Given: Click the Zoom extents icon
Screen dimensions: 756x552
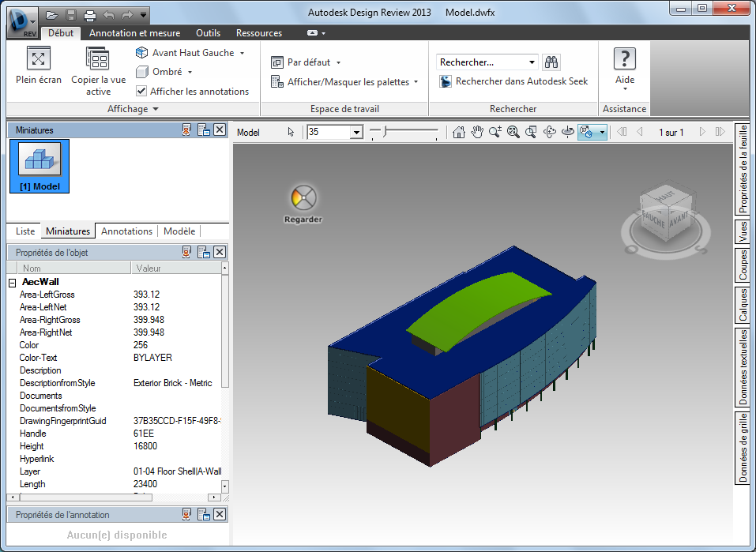Looking at the screenshot, I should [513, 132].
